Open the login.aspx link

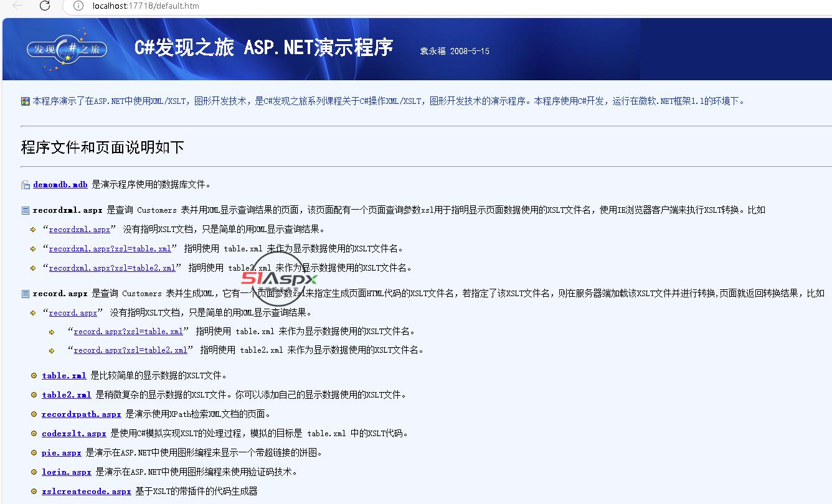coord(67,472)
